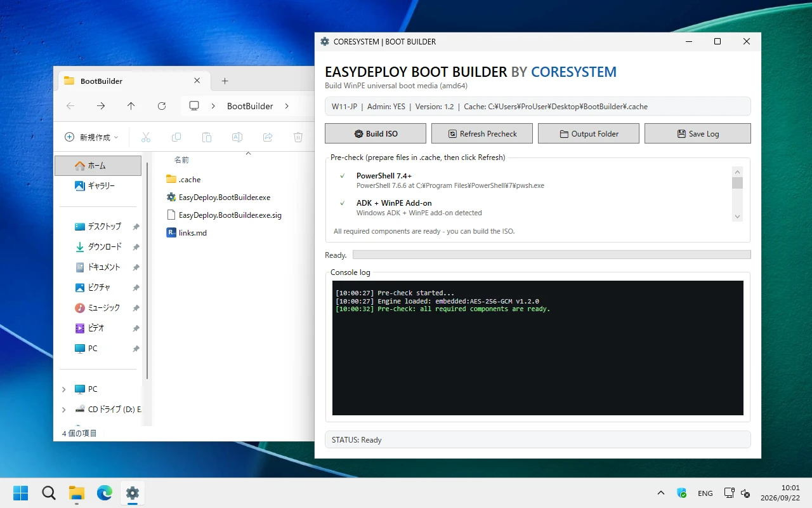Viewport: 812px width, 508px height.
Task: Refresh the Explorer folder view
Action: pos(162,106)
